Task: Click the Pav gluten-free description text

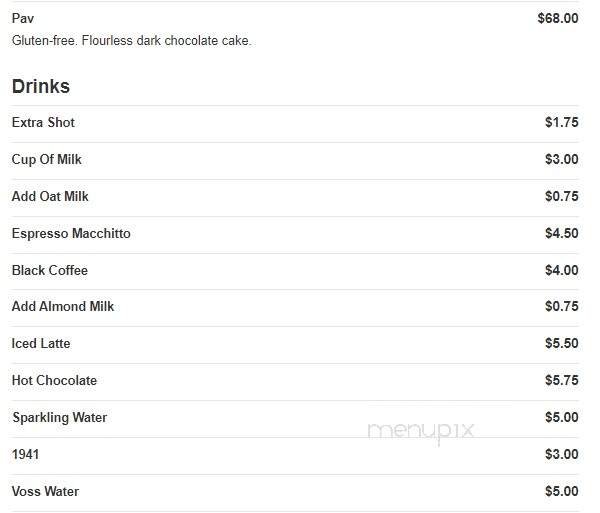Action: coord(131,41)
